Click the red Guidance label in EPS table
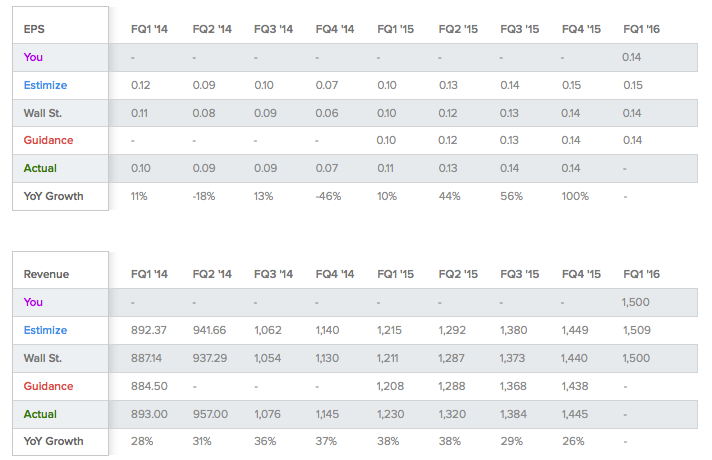 [x=48, y=140]
